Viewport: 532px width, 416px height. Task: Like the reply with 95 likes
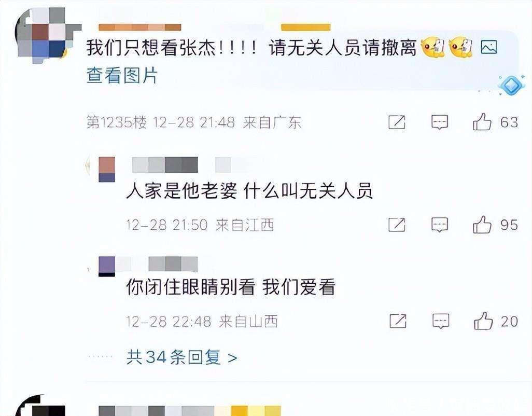pos(482,224)
